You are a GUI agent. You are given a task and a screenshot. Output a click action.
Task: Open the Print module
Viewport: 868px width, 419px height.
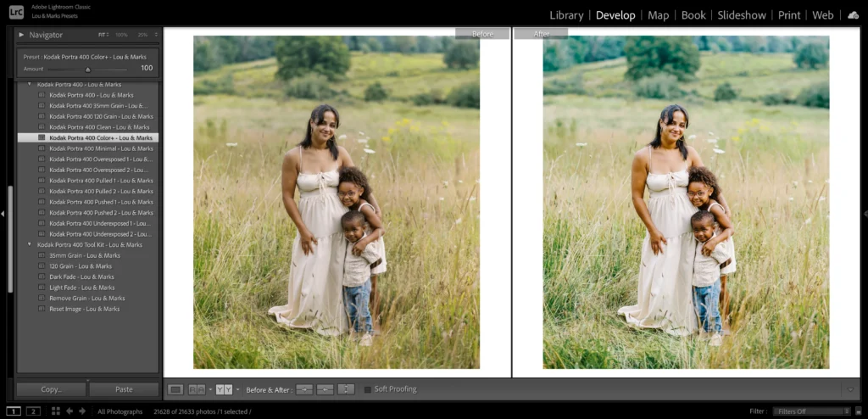[789, 15]
